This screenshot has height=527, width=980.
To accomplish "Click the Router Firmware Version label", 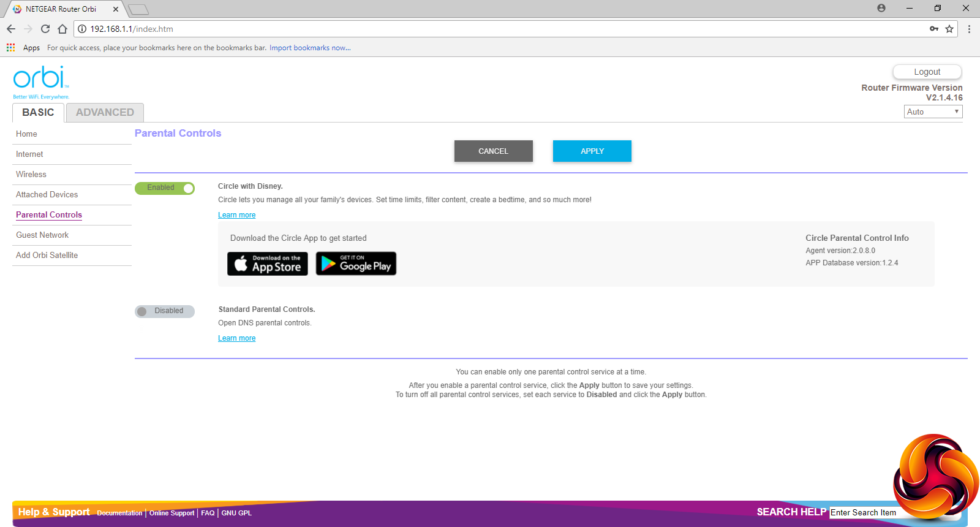I will (912, 88).
